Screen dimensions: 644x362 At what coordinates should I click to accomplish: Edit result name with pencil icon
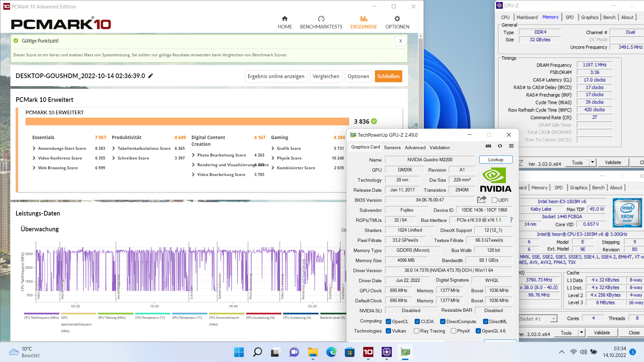151,76
